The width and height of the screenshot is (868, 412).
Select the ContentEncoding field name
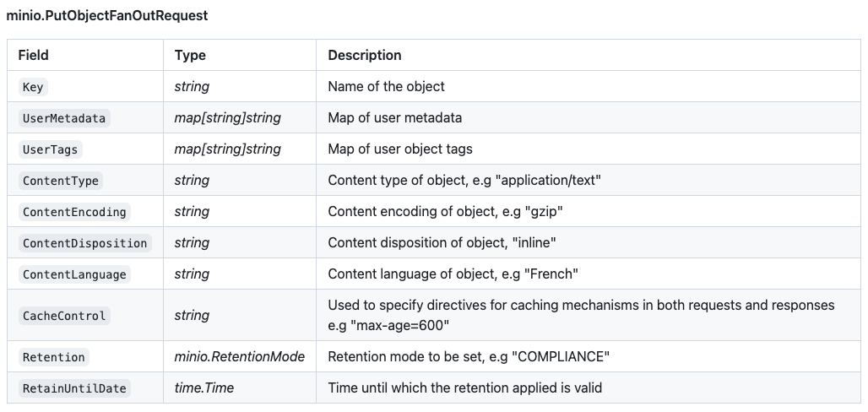click(74, 212)
